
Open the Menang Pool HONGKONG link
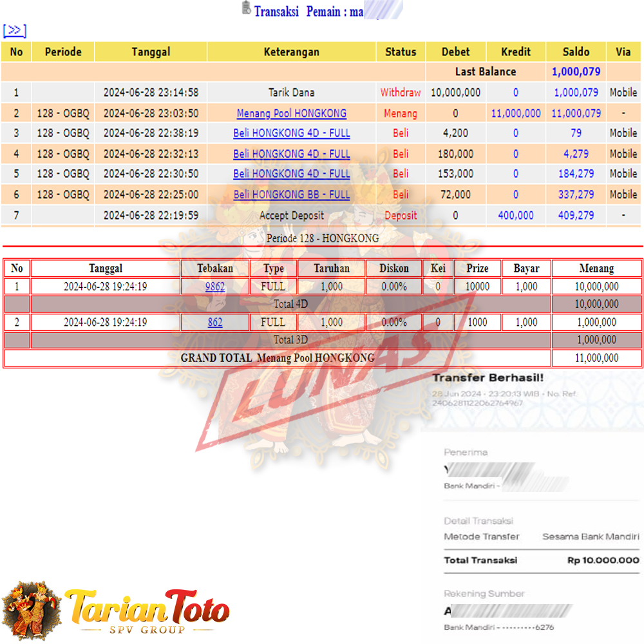coord(291,113)
